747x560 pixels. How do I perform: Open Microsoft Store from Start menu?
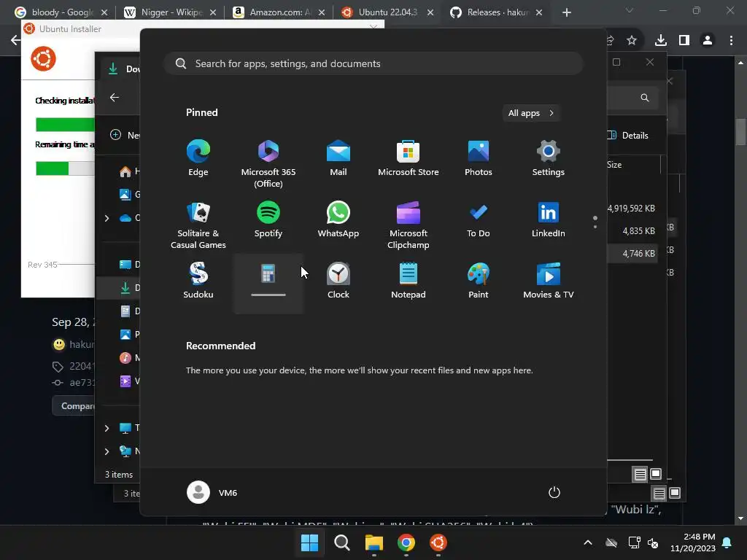(x=409, y=158)
